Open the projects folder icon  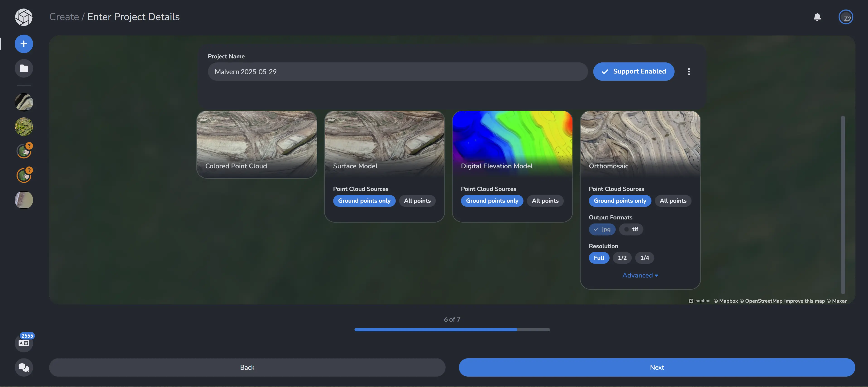[24, 68]
